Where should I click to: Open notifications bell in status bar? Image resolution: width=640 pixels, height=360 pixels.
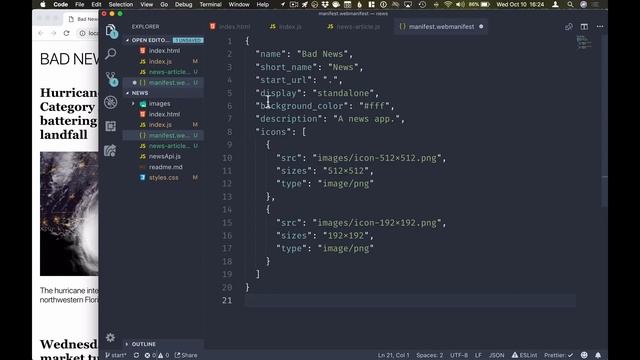pyautogui.click(x=598, y=355)
